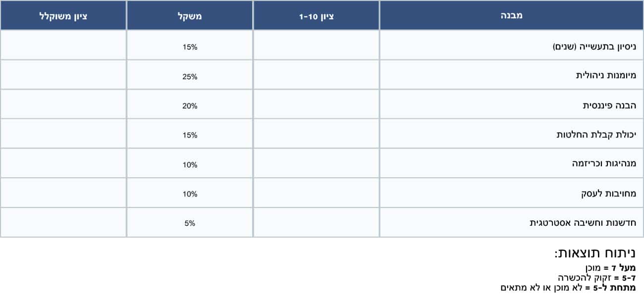Select the 'ציון 1-10' header cell
Image resolution: width=644 pixels, height=297 pixels.
[x=317, y=16]
